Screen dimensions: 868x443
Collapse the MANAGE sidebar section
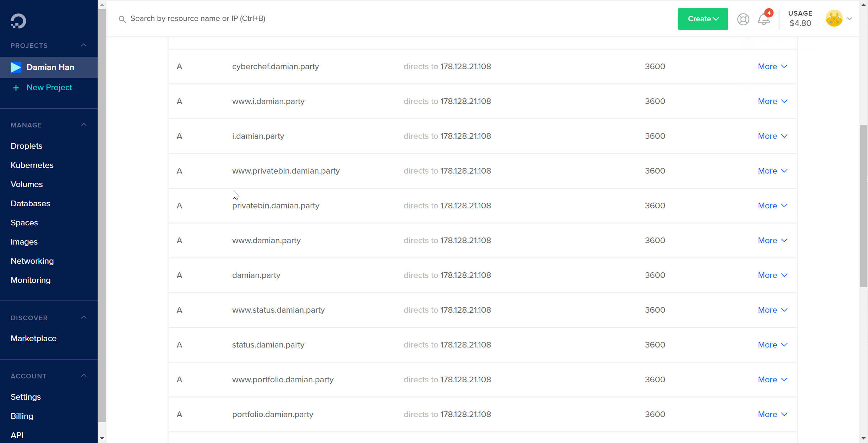(x=84, y=125)
